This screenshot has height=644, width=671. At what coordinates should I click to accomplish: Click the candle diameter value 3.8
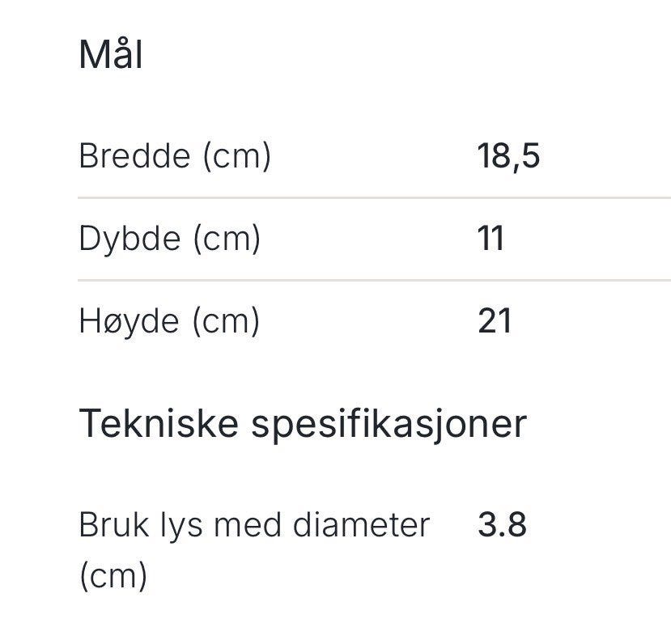pos(502,525)
